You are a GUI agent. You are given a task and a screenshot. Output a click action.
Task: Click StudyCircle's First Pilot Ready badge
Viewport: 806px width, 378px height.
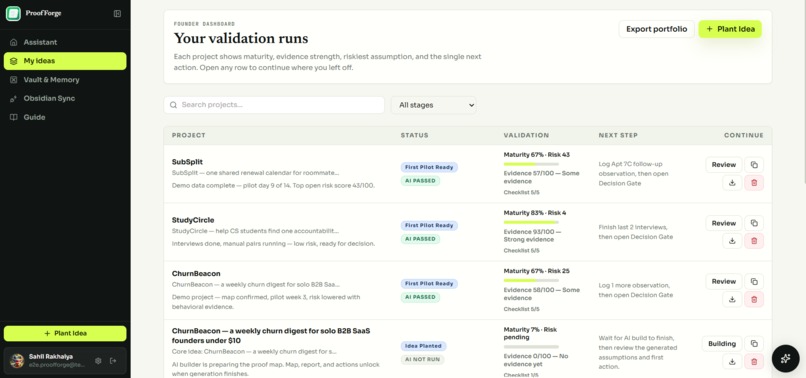(x=429, y=225)
